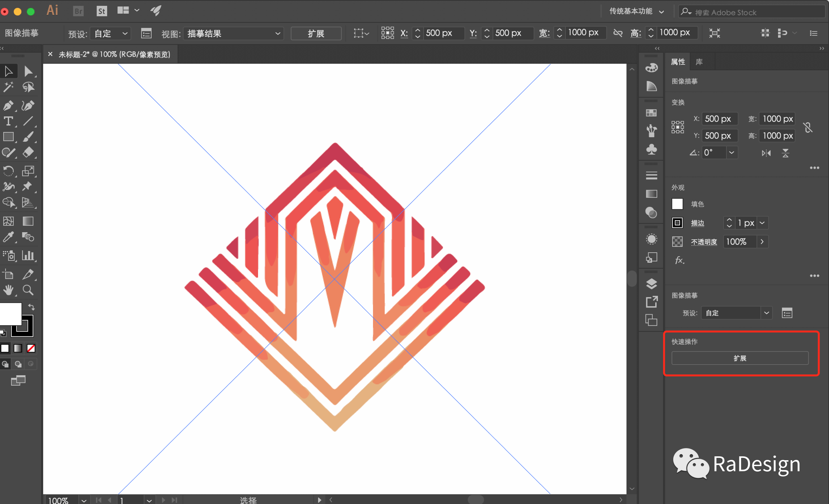The width and height of the screenshot is (829, 504).
Task: Toggle the proportions link in the control bar
Action: click(618, 33)
